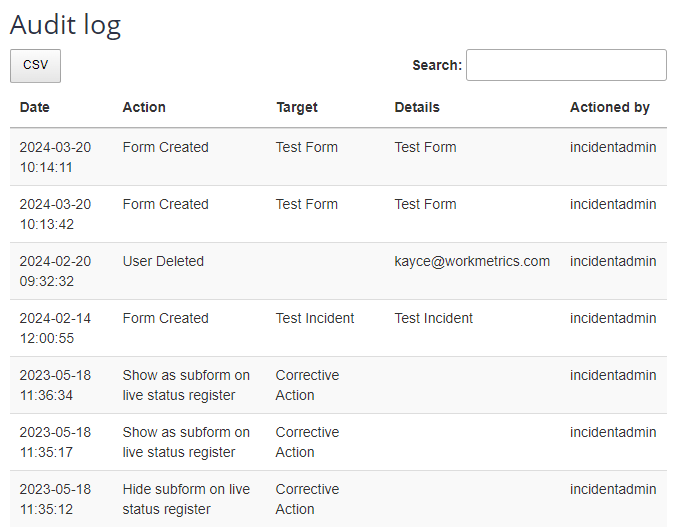The width and height of the screenshot is (677, 527).
Task: Select the 2023-05-18 11:35:12 date cell
Action: [55, 499]
